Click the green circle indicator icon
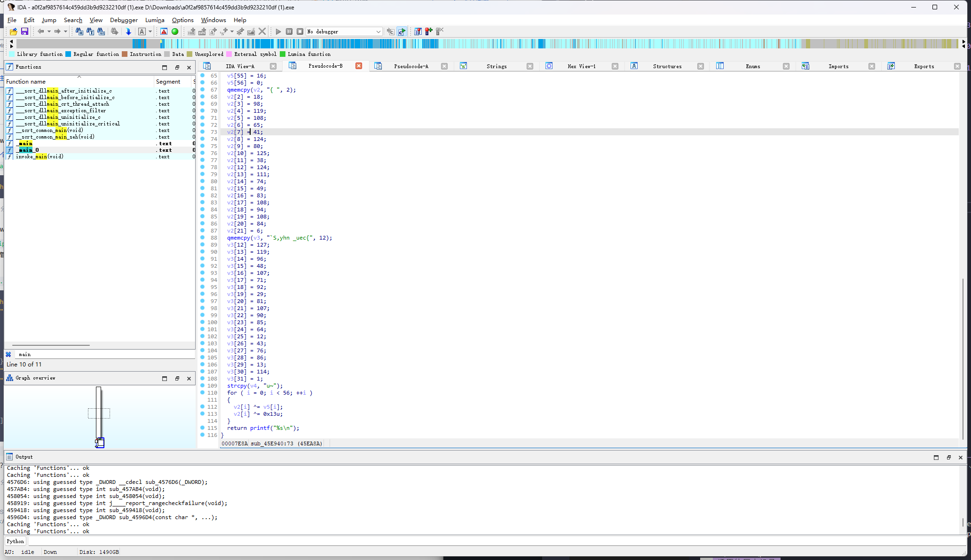 point(175,31)
